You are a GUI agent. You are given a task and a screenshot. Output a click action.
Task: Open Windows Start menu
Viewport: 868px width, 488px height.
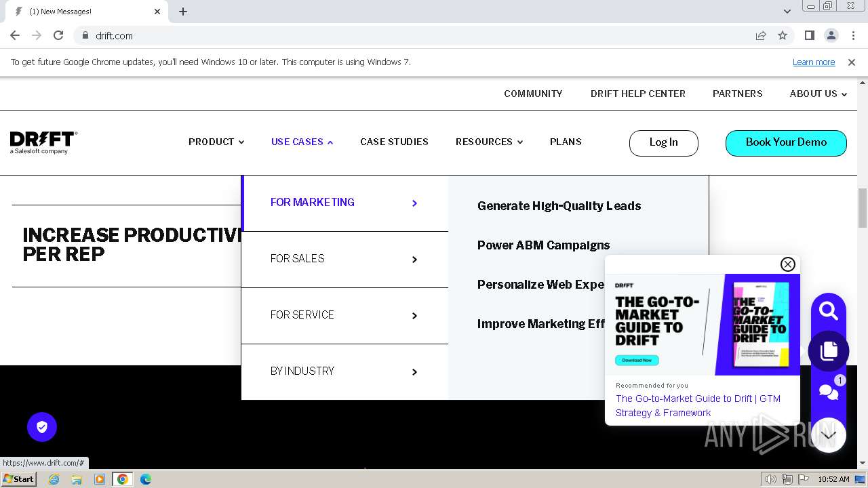click(19, 479)
